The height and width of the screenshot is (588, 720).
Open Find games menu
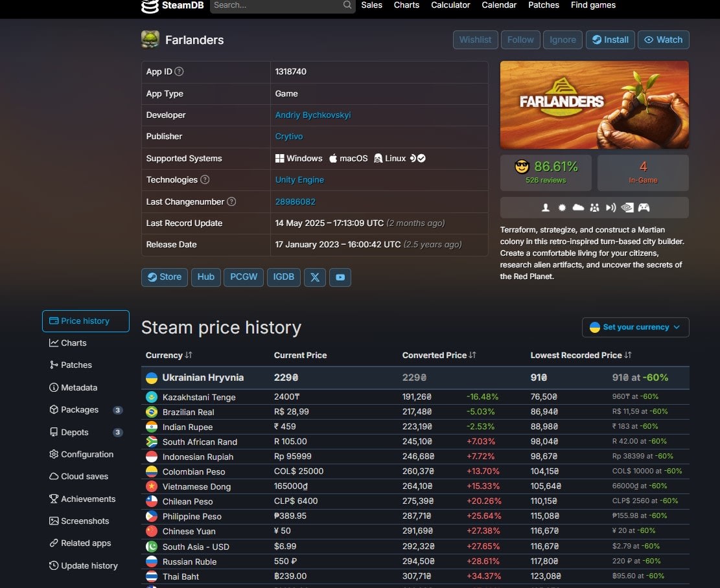tap(593, 5)
